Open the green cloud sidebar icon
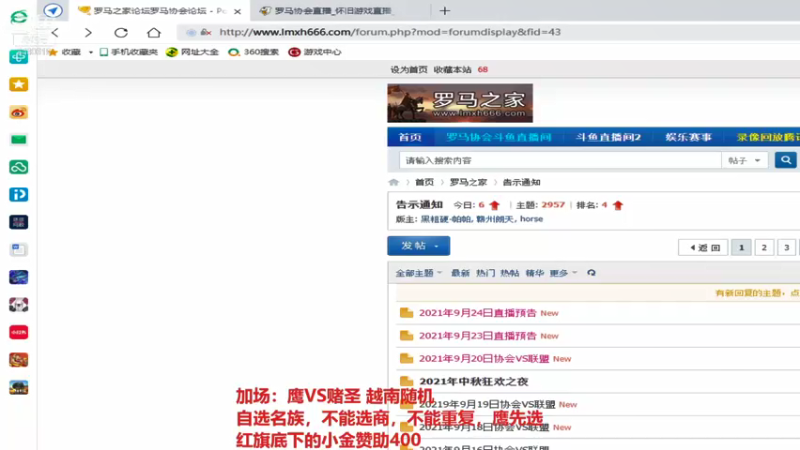This screenshot has height=450, width=800. pos(19,167)
